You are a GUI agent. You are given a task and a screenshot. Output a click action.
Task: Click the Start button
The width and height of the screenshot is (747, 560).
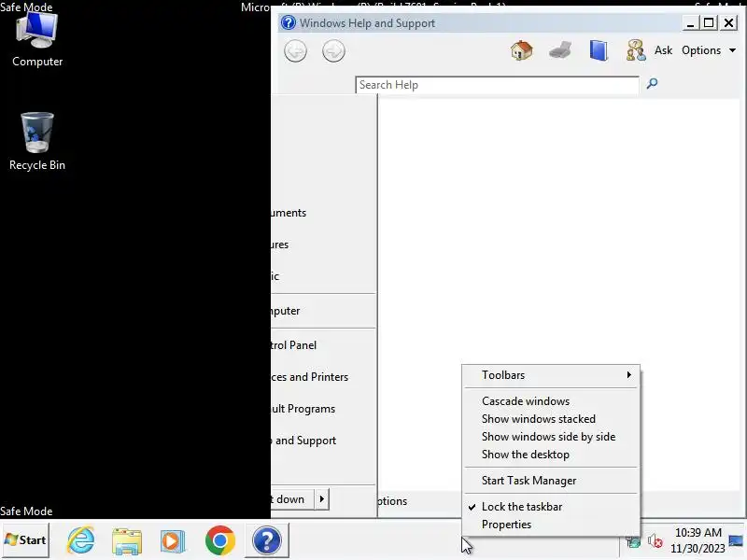[25, 540]
